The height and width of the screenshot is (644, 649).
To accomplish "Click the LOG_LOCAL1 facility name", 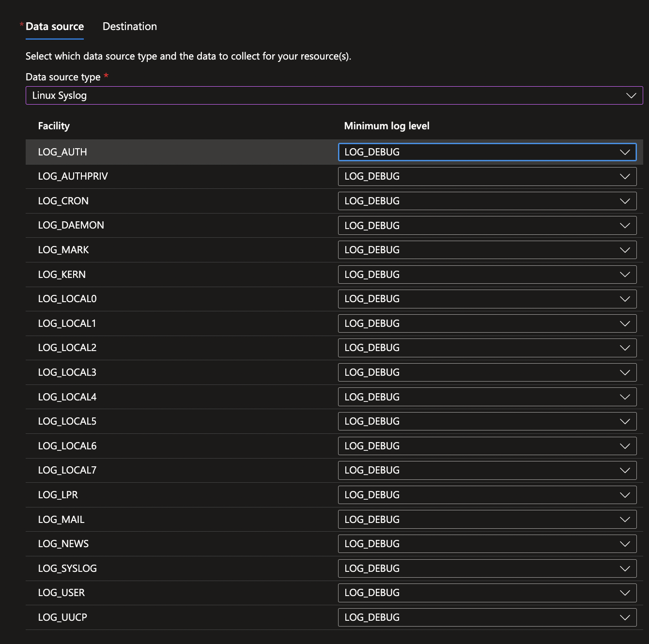I will 67,323.
